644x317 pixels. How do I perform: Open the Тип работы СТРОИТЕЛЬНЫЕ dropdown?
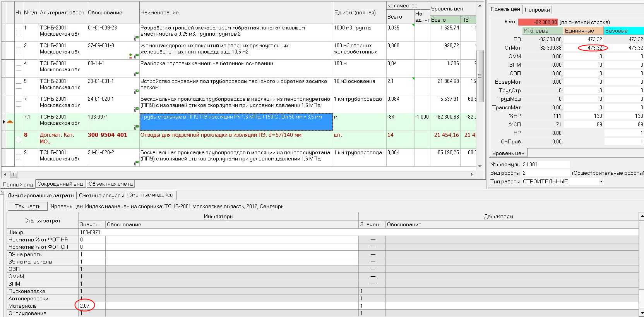click(601, 182)
